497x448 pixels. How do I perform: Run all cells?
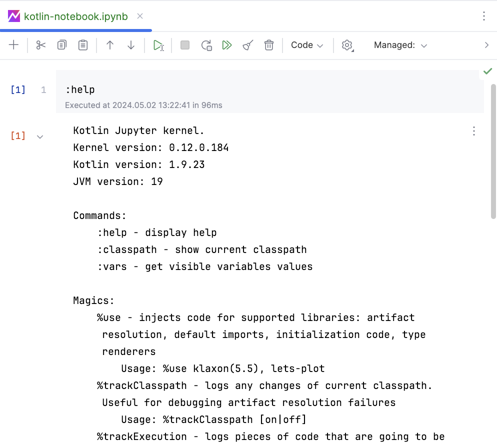[227, 45]
